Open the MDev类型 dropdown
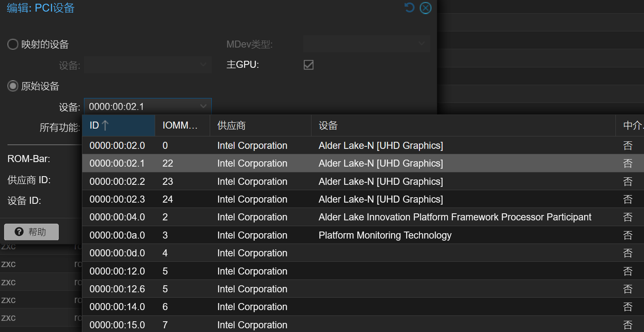Screen dimensions: 644x332 (366, 44)
